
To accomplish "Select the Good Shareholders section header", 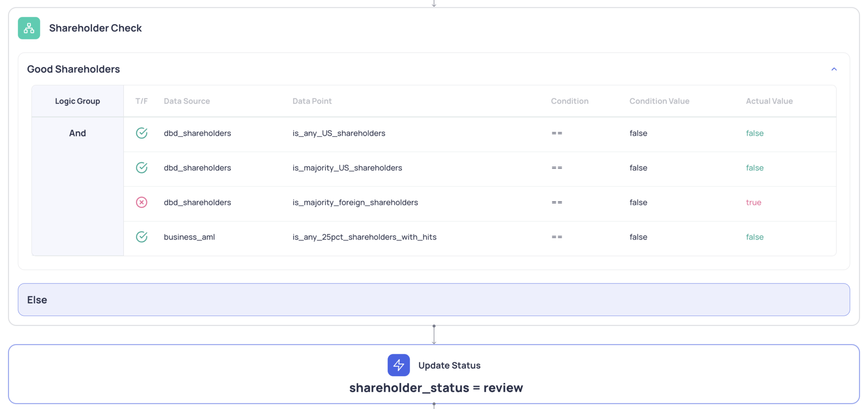I will (x=73, y=69).
